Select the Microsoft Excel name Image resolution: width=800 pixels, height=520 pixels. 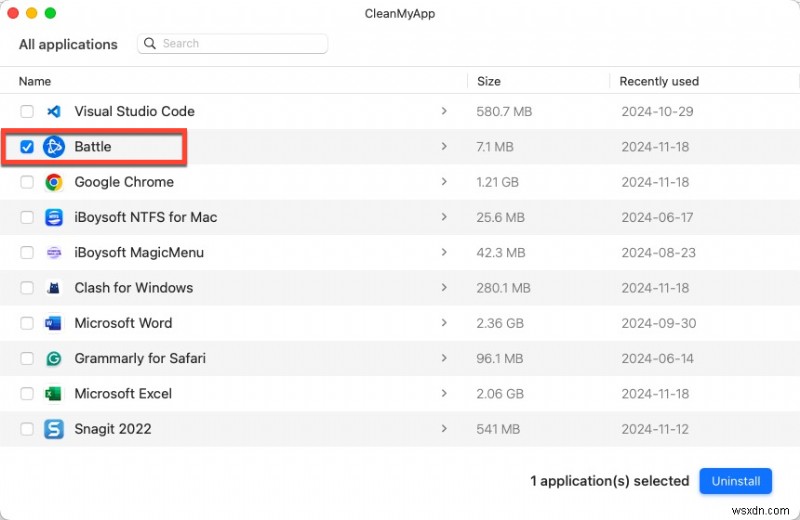pyautogui.click(x=123, y=394)
